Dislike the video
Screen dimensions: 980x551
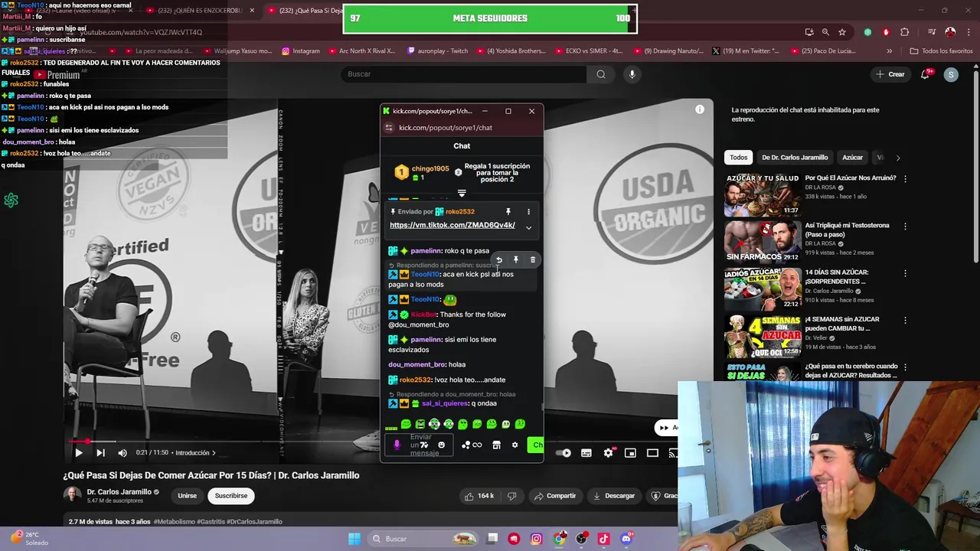click(511, 496)
